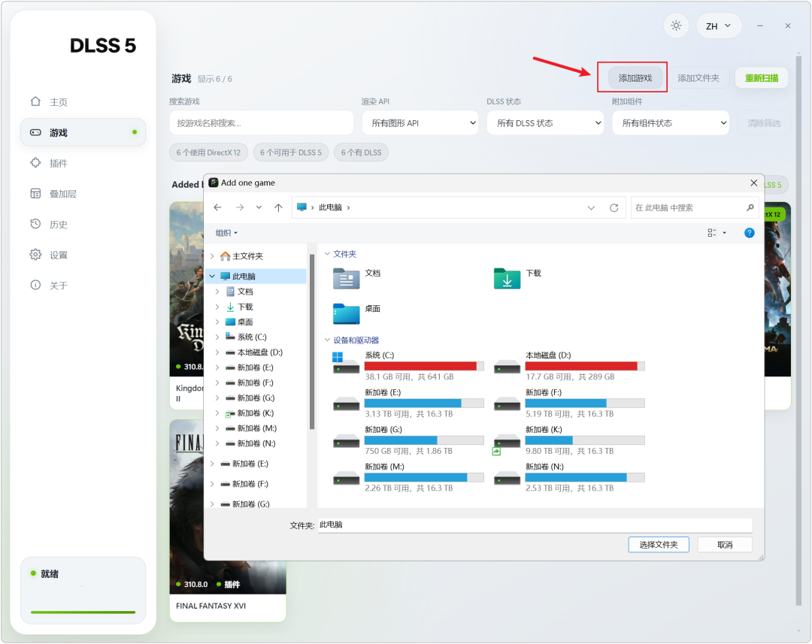This screenshot has width=812, height=644.
Task: Click the 选择文件夹 button
Action: tap(658, 545)
